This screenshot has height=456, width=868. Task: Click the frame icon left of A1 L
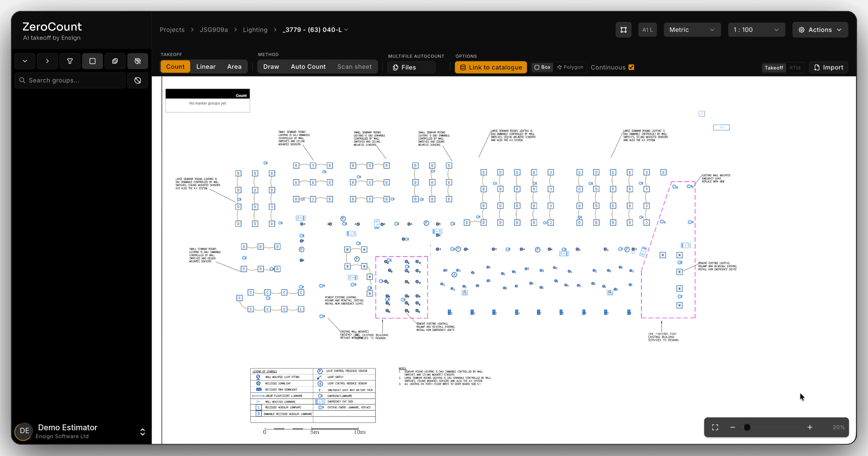[624, 30]
